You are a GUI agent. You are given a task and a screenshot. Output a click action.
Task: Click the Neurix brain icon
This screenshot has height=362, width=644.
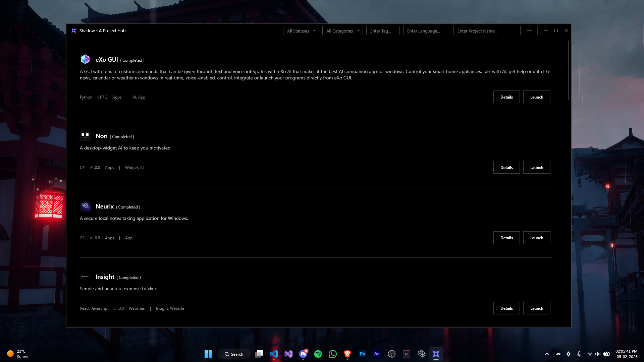click(85, 206)
